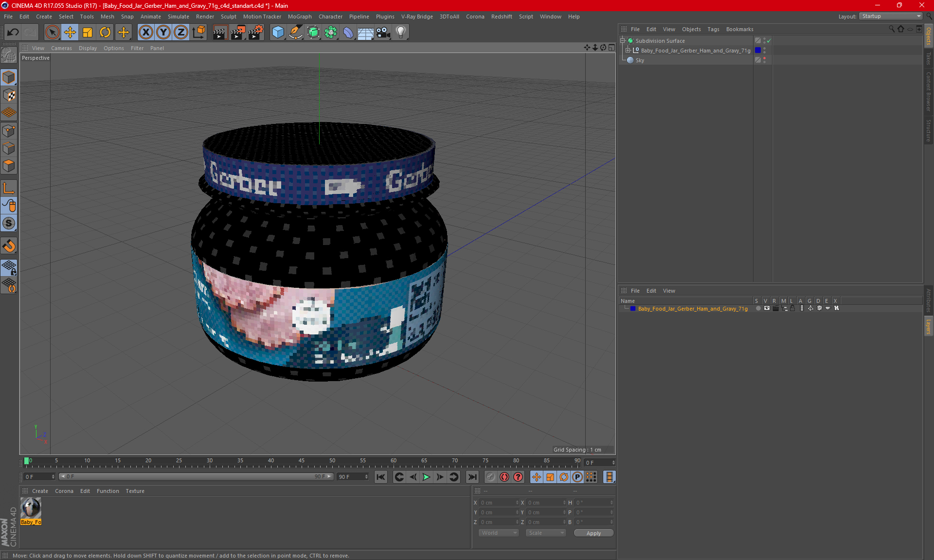Image resolution: width=934 pixels, height=560 pixels.
Task: Toggle Y axis lock
Action: click(x=163, y=33)
